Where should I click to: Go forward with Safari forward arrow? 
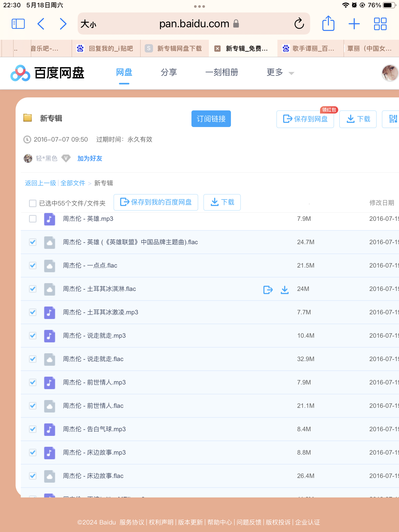tap(63, 24)
